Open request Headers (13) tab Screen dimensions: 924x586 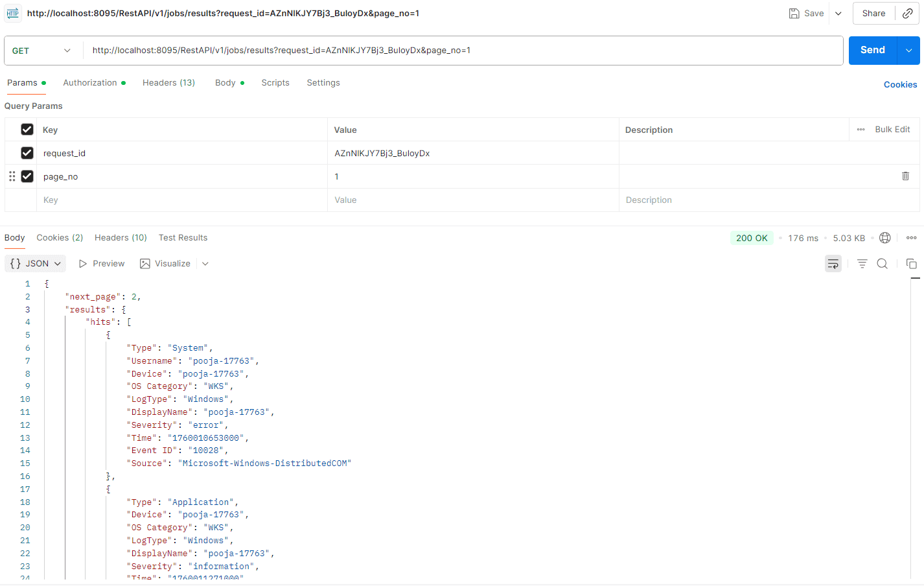168,83
